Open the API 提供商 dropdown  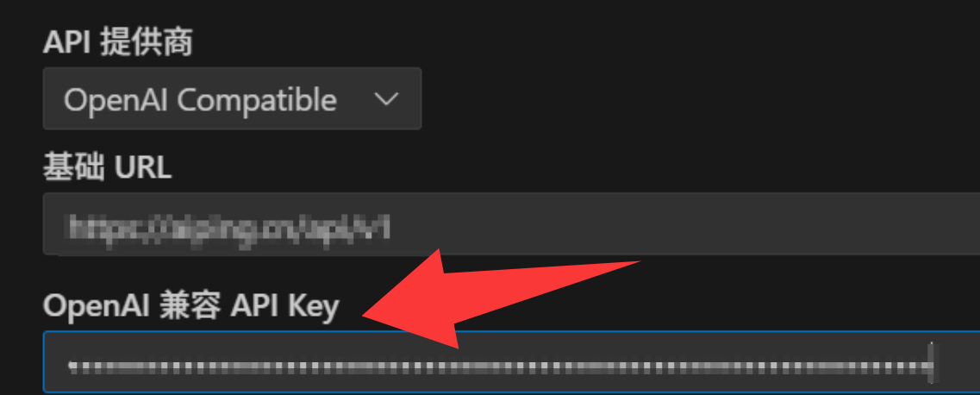coord(232,98)
